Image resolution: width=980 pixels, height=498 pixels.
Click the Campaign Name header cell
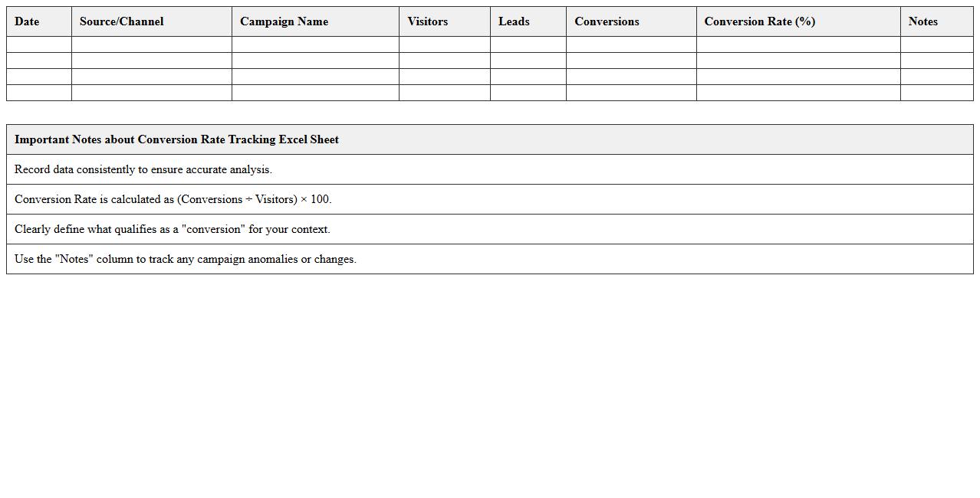(x=314, y=21)
